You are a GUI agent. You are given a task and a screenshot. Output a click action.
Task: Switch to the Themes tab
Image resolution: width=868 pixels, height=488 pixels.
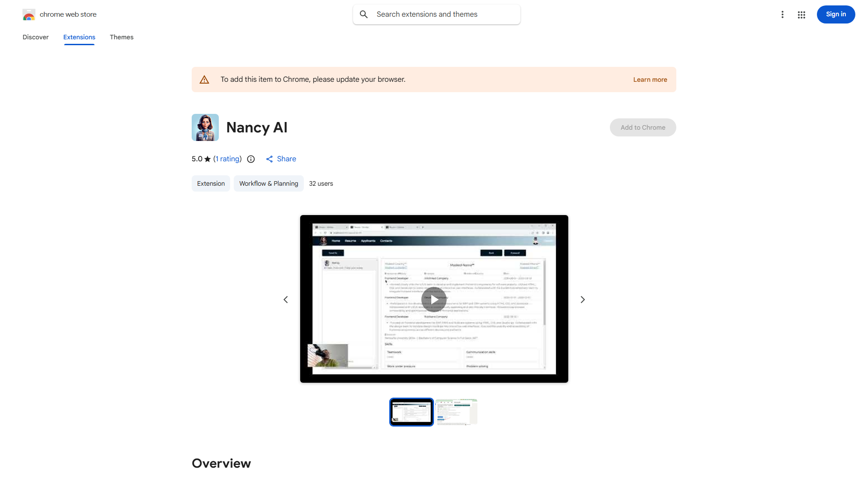pos(122,37)
